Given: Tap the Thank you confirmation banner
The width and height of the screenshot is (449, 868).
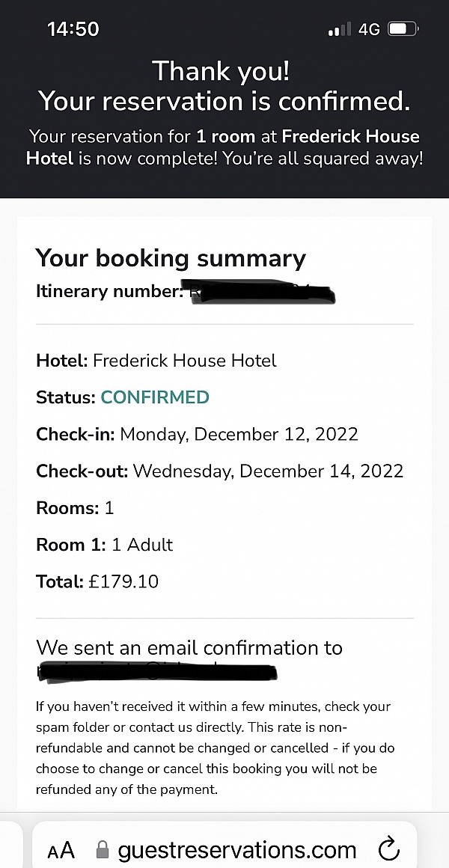Looking at the screenshot, I should pos(224,86).
